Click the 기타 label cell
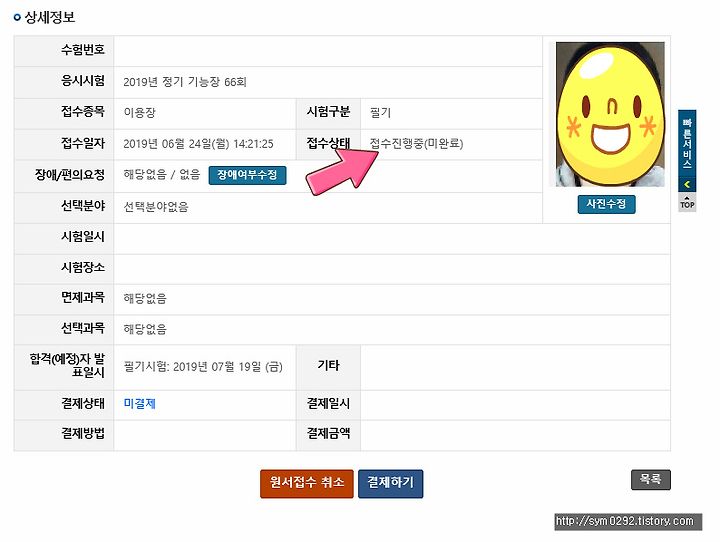The height and width of the screenshot is (542, 720). (x=328, y=366)
